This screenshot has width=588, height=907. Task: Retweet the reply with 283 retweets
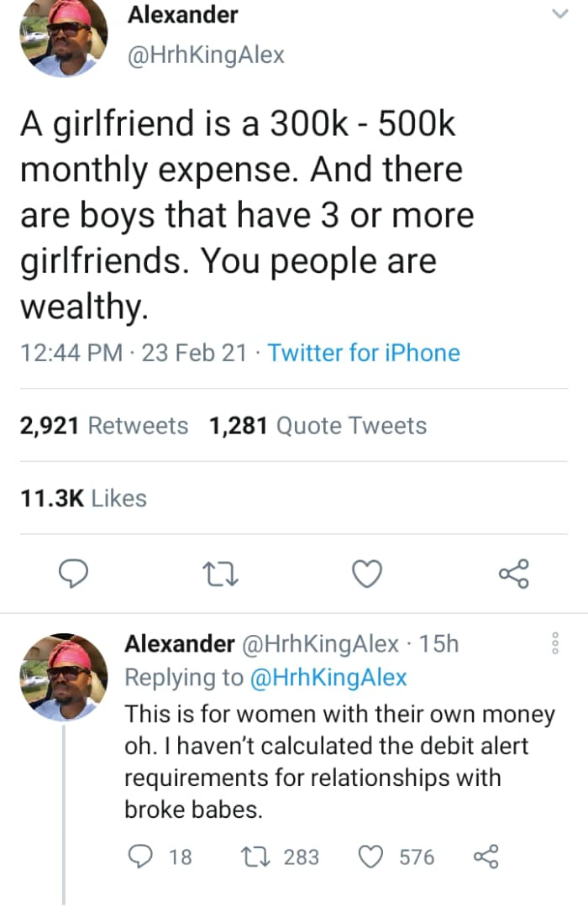(x=251, y=857)
